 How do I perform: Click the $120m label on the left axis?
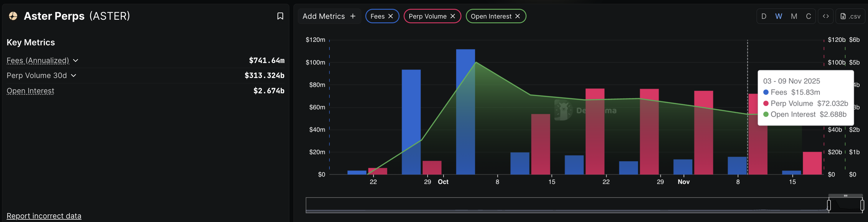pyautogui.click(x=315, y=40)
